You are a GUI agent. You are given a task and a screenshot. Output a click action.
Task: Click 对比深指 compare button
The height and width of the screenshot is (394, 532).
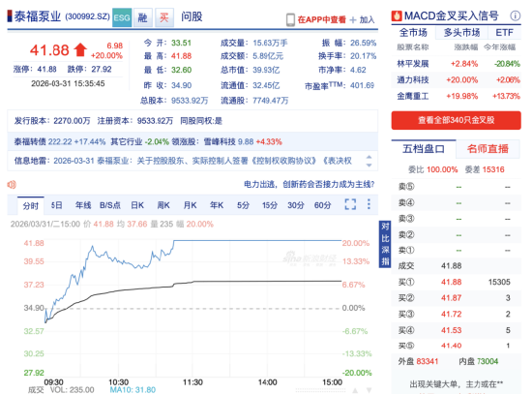click(385, 244)
